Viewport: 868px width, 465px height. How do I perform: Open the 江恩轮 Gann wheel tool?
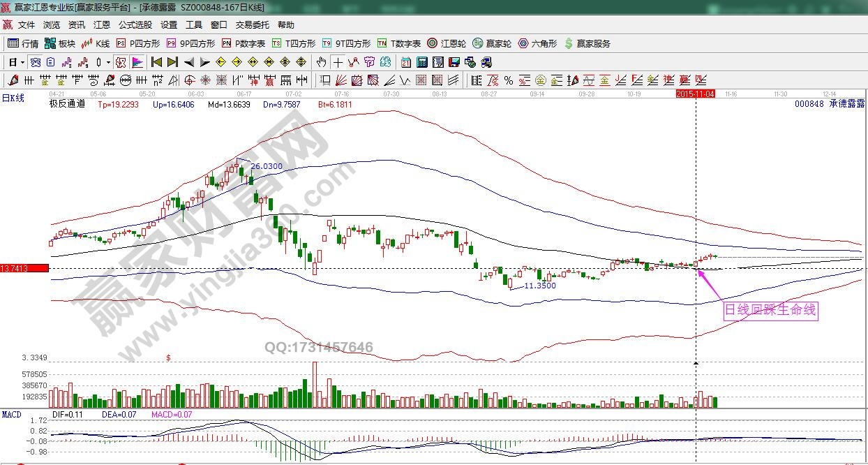pyautogui.click(x=447, y=43)
